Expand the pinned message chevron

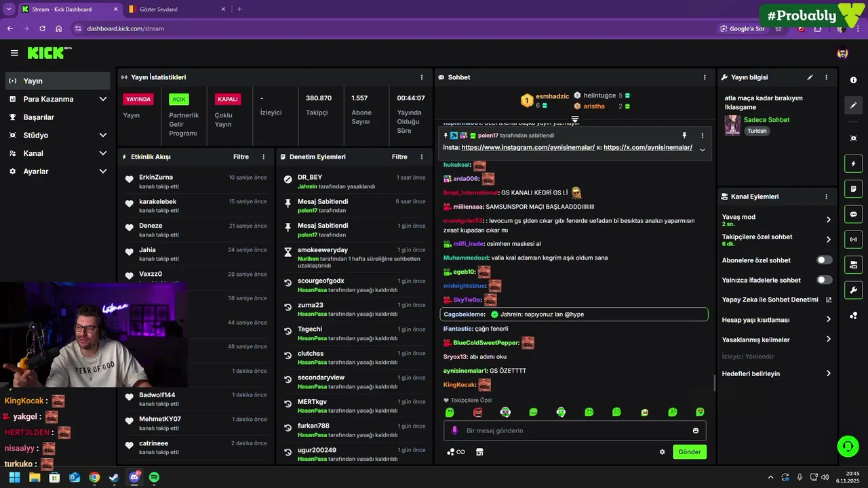702,150
